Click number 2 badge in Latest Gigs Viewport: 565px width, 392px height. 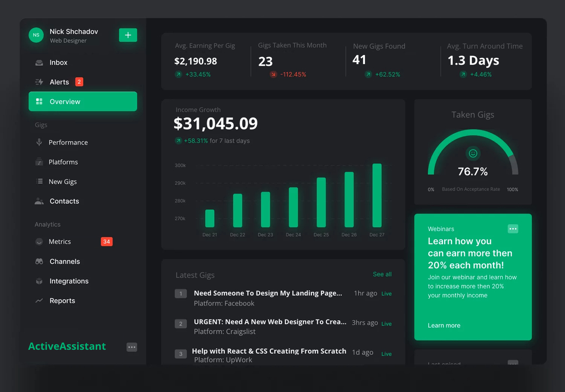point(180,323)
